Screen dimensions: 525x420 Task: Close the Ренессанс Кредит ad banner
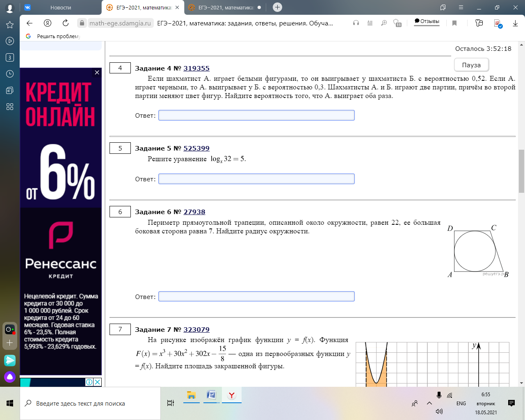click(97, 73)
